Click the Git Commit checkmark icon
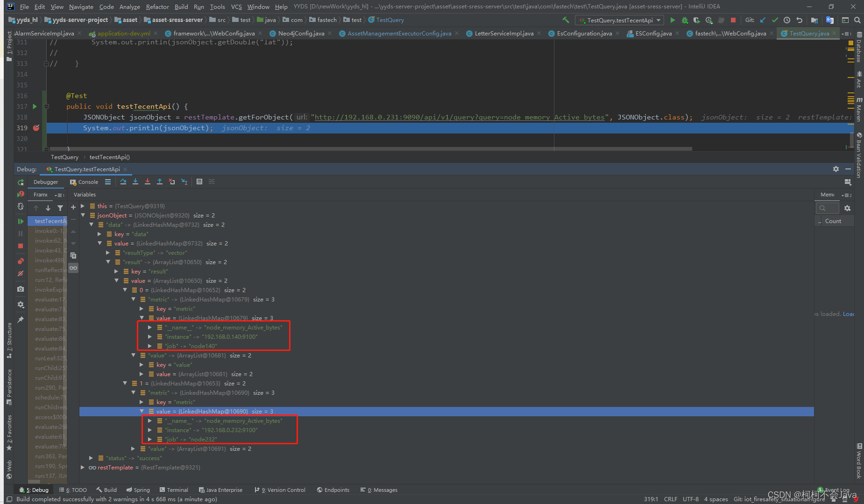The width and height of the screenshot is (864, 504). point(775,20)
